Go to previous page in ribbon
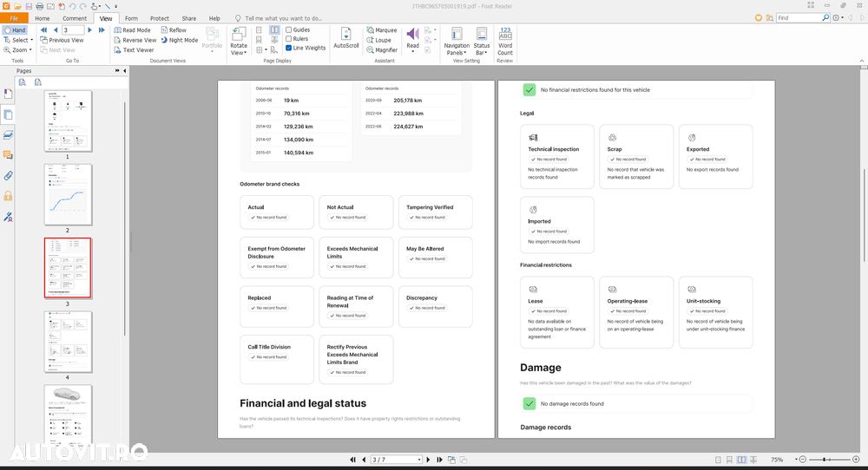This screenshot has height=470, width=868. (x=56, y=29)
